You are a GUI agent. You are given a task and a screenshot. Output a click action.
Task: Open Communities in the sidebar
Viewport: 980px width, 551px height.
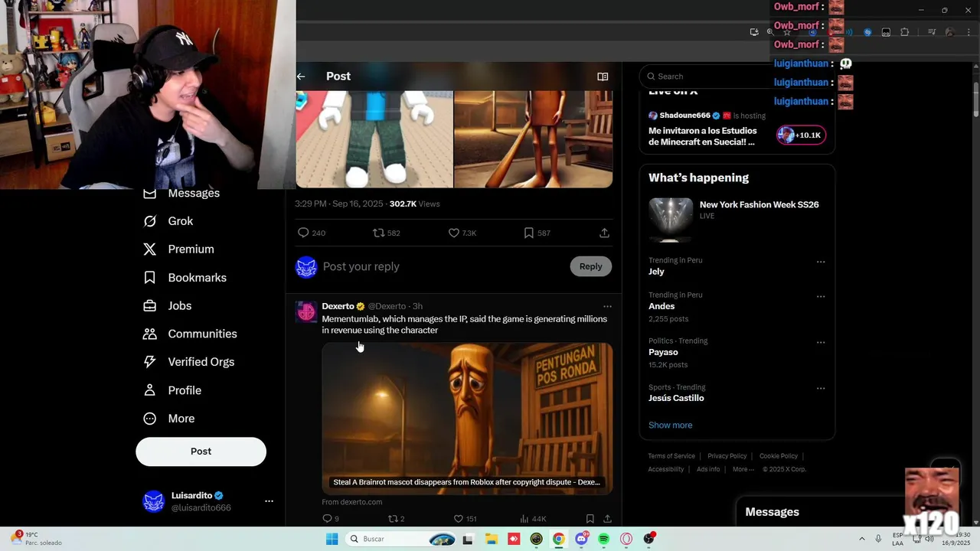[x=190, y=334]
